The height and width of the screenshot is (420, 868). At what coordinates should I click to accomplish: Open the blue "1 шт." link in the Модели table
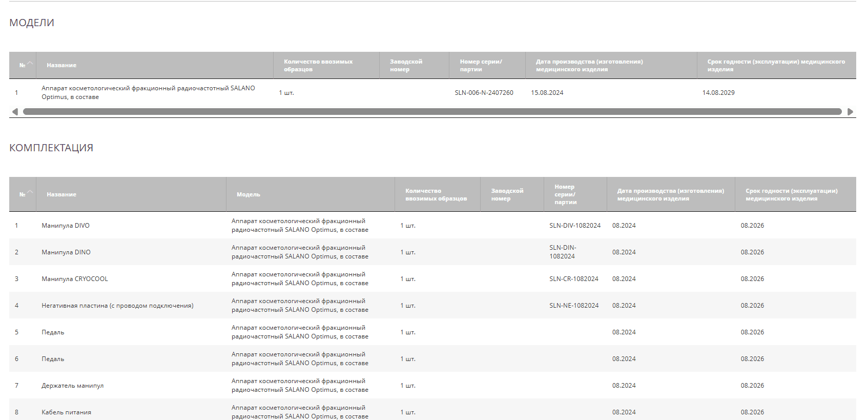286,93
